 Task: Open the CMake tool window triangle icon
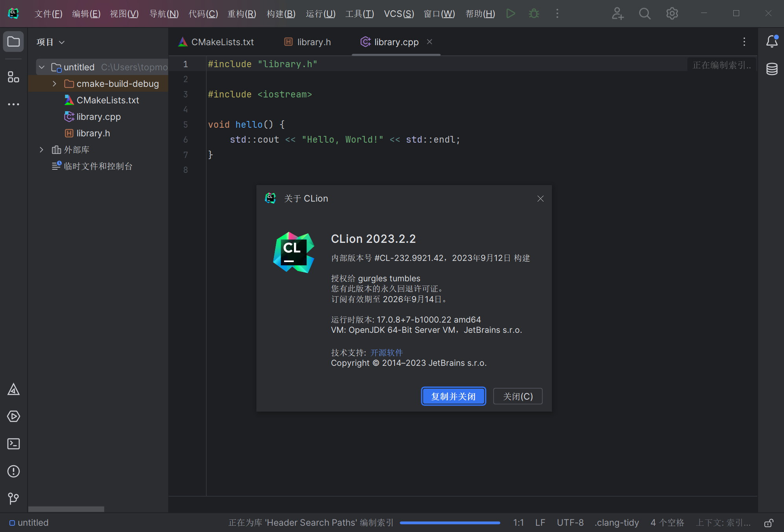13,389
